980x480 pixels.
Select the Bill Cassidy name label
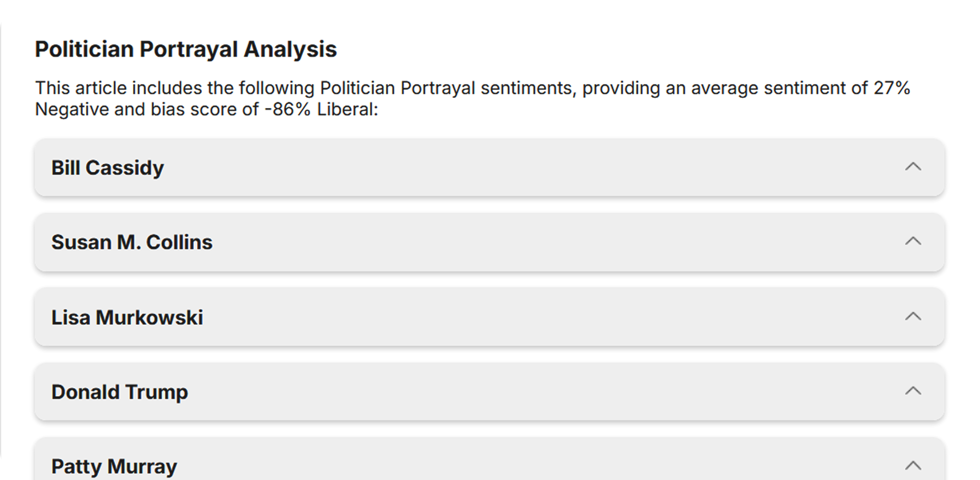[x=107, y=168]
